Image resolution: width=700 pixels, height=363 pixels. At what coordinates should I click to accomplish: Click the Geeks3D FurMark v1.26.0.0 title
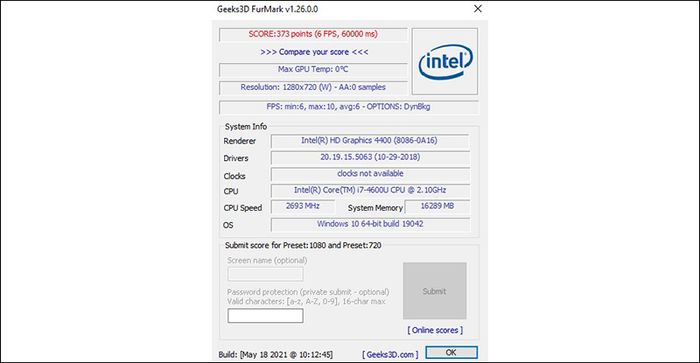(267, 9)
